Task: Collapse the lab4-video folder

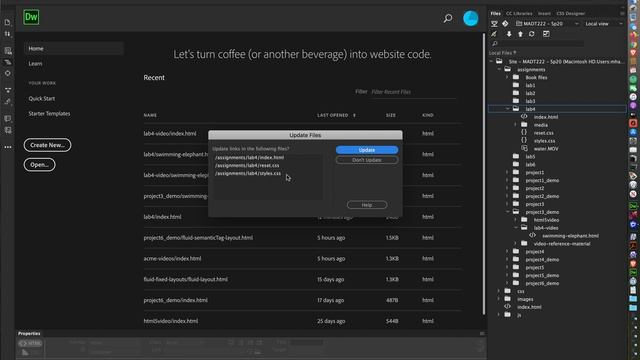Action: [516, 228]
